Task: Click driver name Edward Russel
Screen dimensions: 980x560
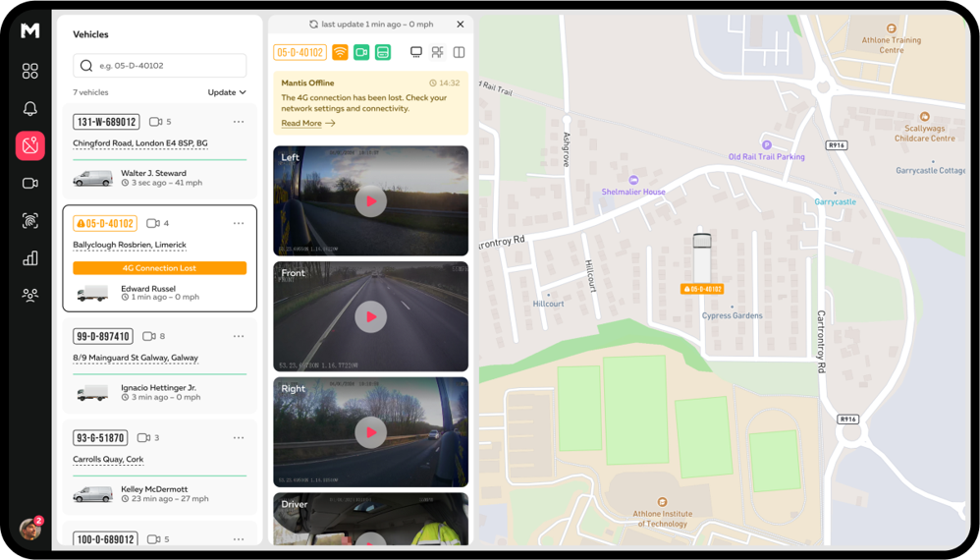Action: (x=148, y=289)
